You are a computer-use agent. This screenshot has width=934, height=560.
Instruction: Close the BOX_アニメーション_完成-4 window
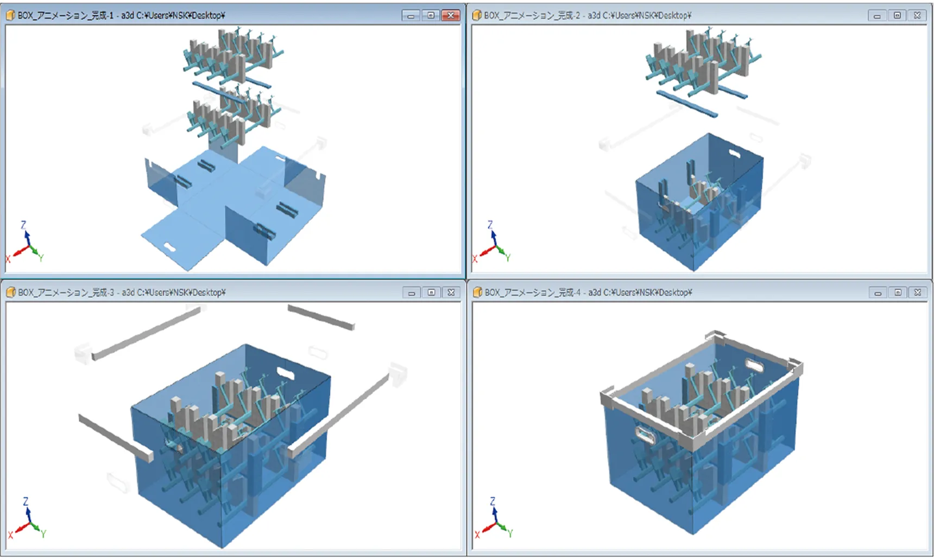(917, 293)
